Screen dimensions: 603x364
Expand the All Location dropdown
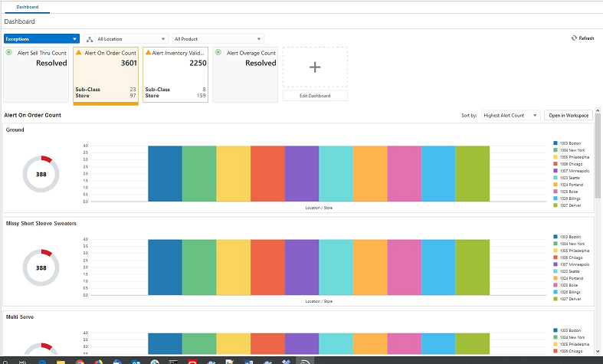pos(131,39)
